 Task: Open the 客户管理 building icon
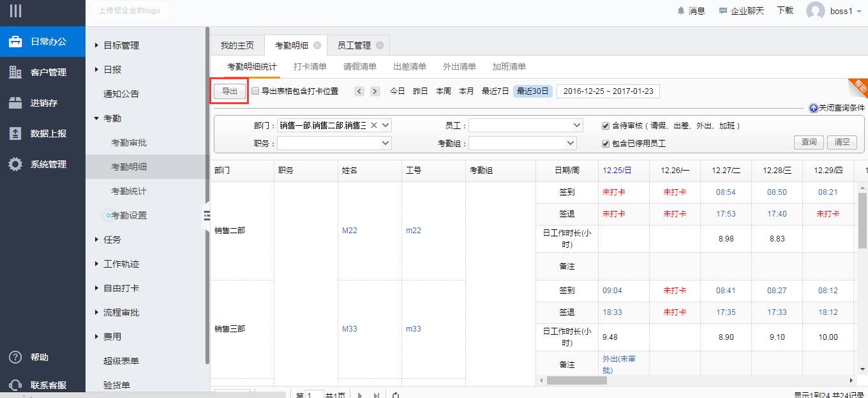click(x=15, y=72)
